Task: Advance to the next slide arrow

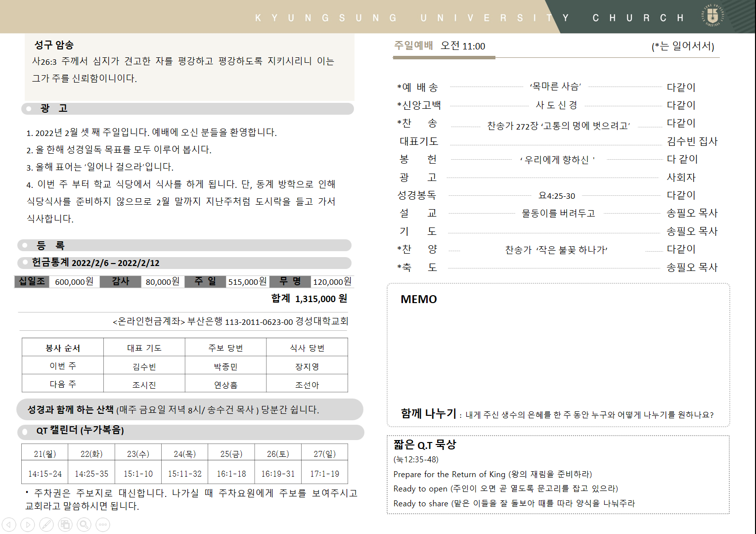Action: pos(28,525)
